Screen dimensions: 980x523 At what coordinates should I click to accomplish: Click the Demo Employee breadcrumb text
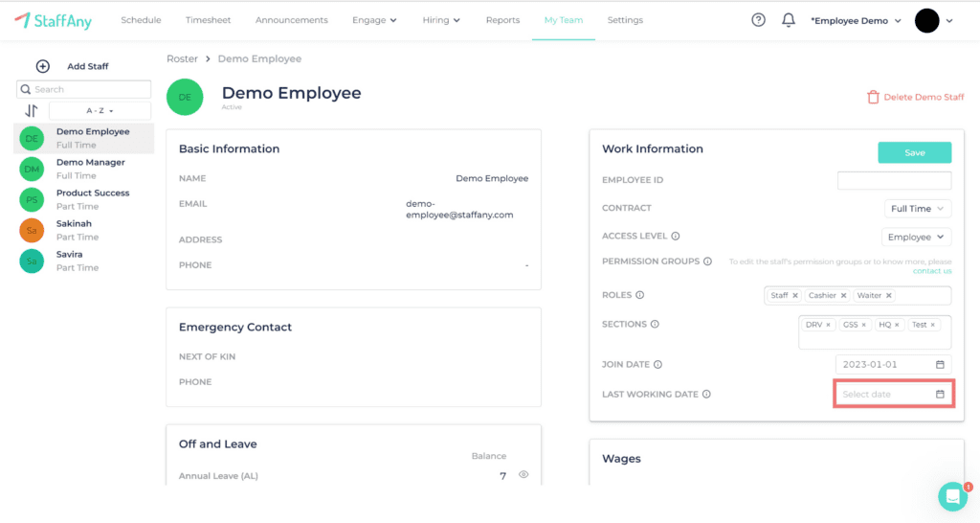(259, 58)
